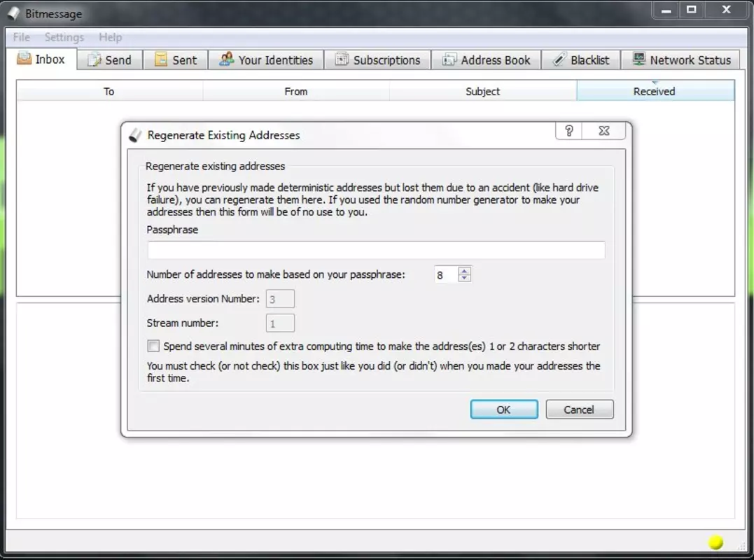Click the Passphrase input field
Image resolution: width=754 pixels, height=560 pixels.
point(376,250)
